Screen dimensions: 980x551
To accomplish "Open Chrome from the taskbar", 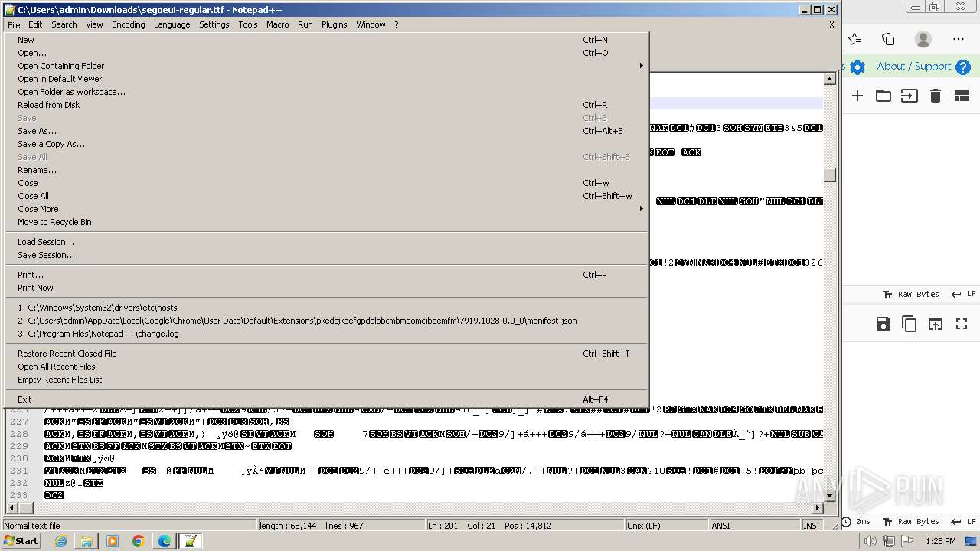I will pos(139,541).
